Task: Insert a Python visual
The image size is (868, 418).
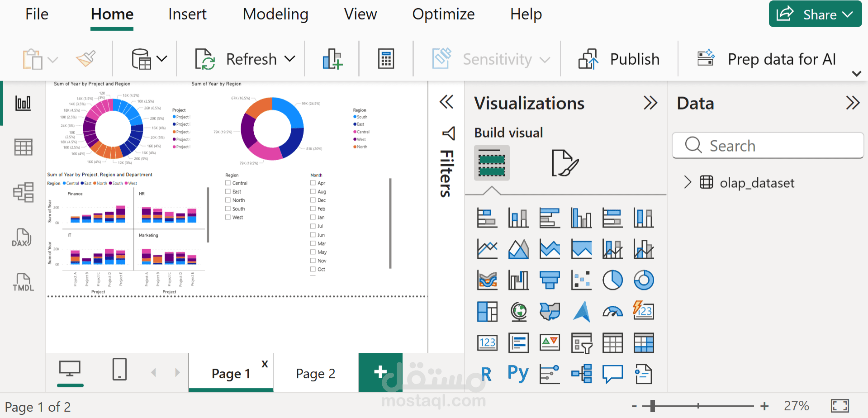Action: tap(518, 374)
